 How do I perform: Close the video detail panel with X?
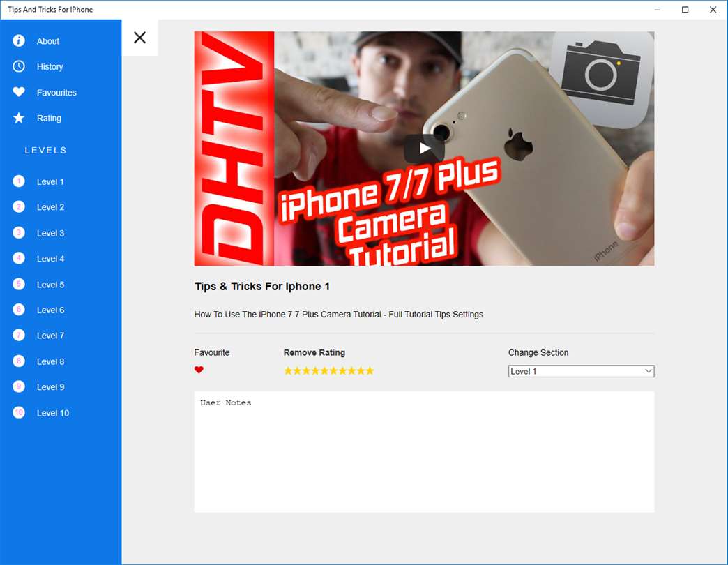tap(139, 38)
